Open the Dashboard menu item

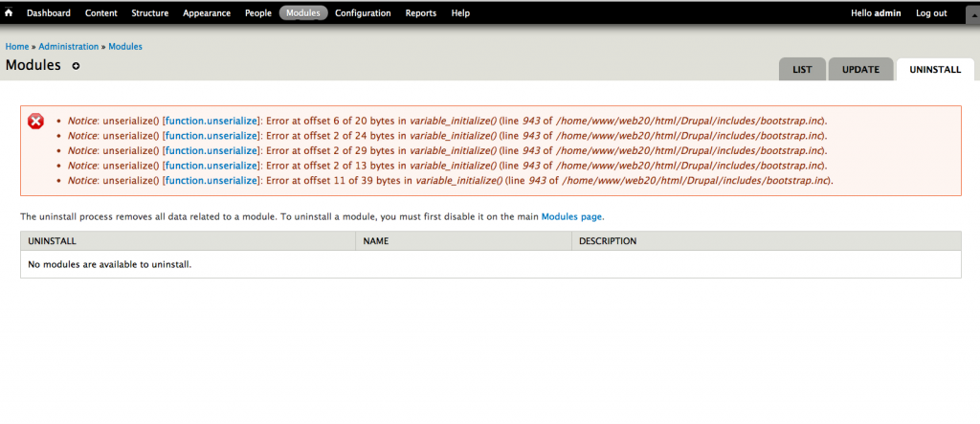(x=50, y=13)
